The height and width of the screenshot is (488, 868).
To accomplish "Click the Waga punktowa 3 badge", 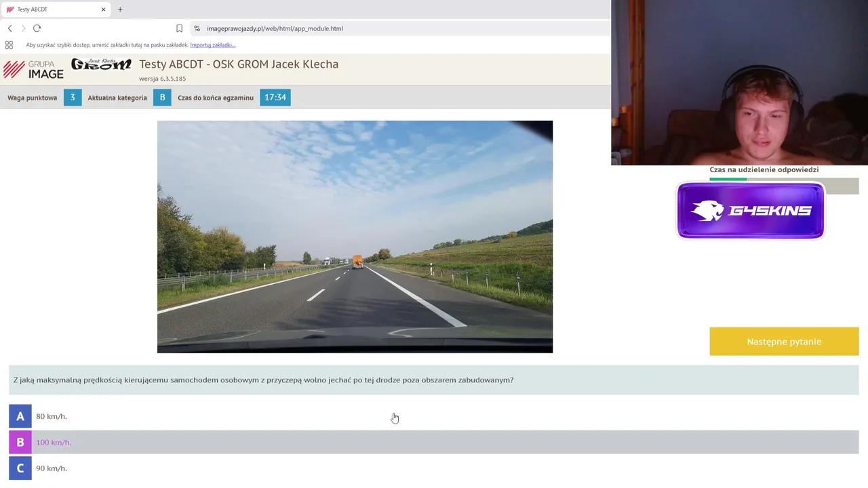I will point(73,98).
